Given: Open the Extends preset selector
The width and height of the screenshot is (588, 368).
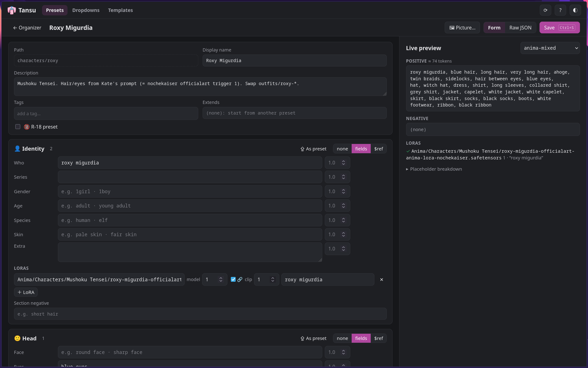Looking at the screenshot, I should 294,113.
